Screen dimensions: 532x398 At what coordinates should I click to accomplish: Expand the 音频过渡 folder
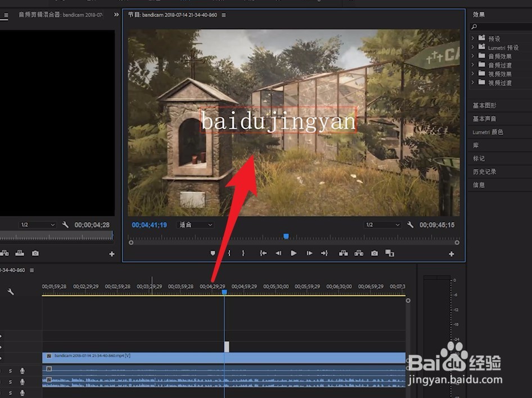point(472,65)
